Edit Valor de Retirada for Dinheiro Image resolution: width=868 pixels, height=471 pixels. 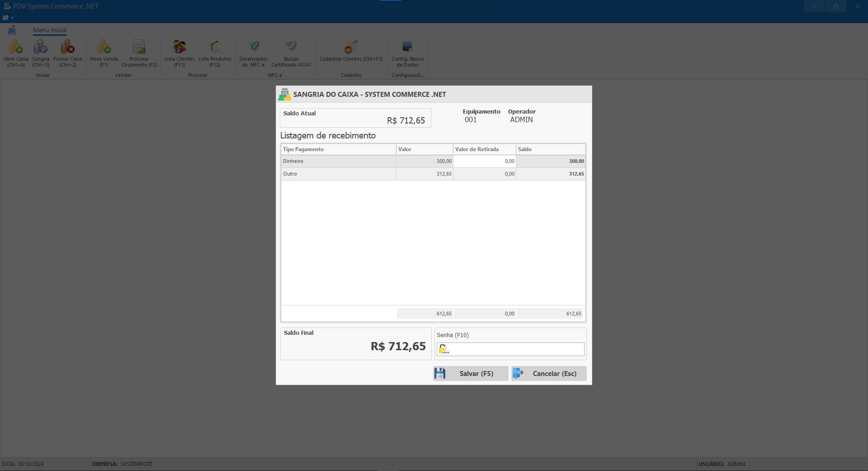click(x=484, y=161)
